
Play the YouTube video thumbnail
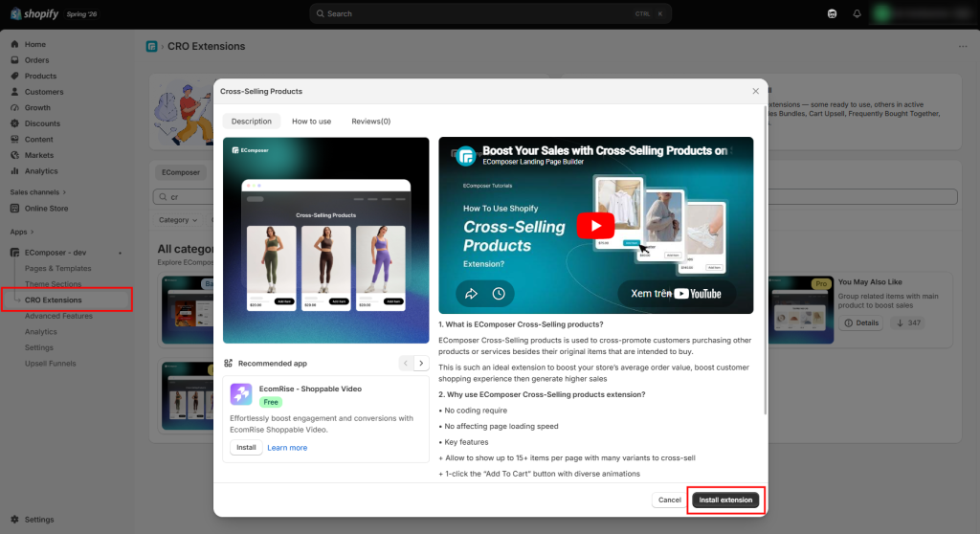[x=595, y=226]
